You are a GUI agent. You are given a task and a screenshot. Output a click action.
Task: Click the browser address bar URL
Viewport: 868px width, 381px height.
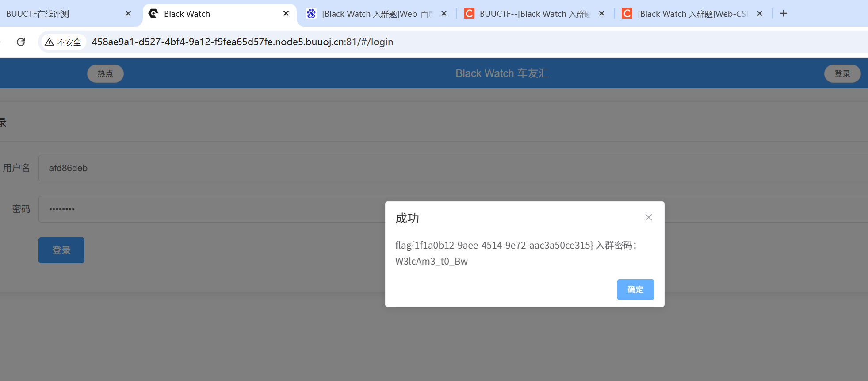[242, 42]
